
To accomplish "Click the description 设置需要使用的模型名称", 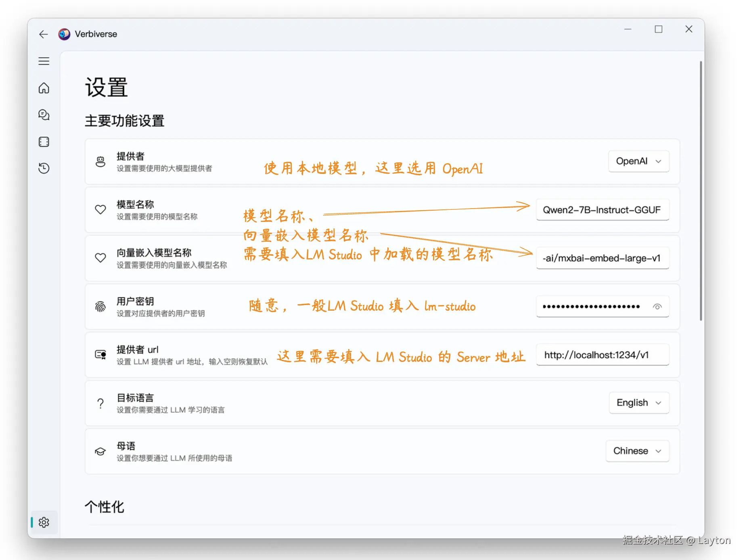I will click(x=157, y=217).
